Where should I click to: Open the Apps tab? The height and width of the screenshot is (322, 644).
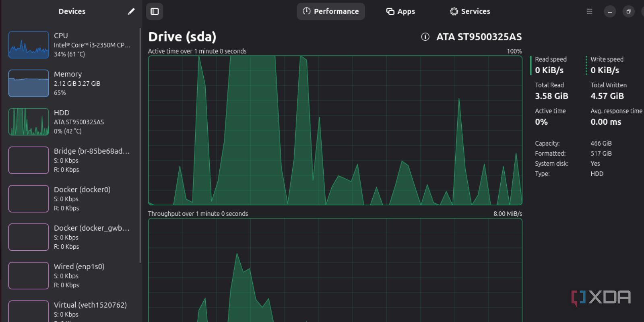pos(400,11)
